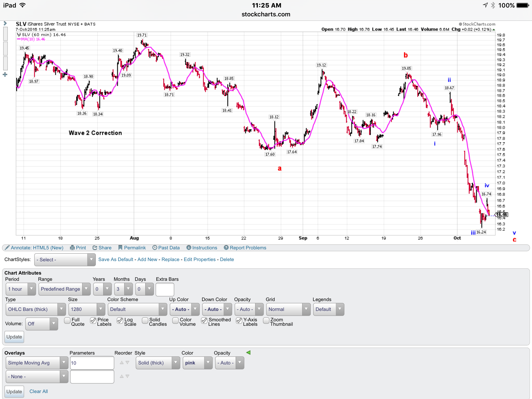Viewport: 532px width, 399px height.
Task: Uncheck the Log Scale checkbox
Action: [120, 321]
